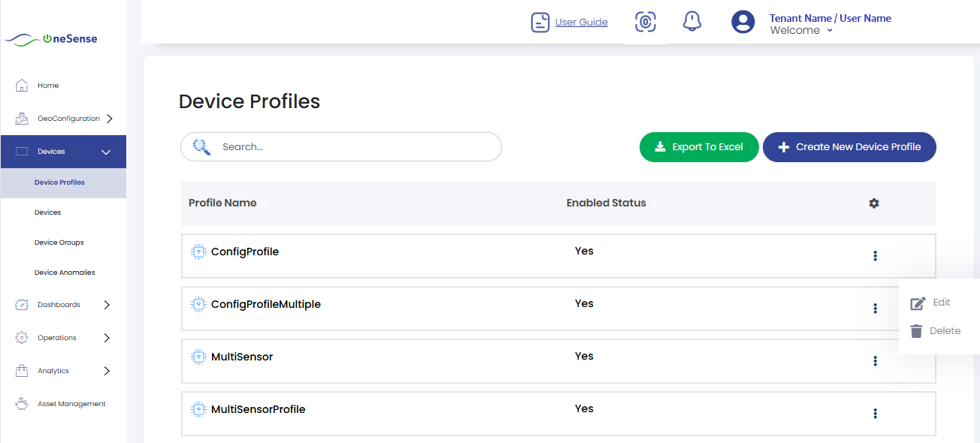The image size is (980, 443).
Task: Click the Export To Excel button
Action: pos(699,147)
